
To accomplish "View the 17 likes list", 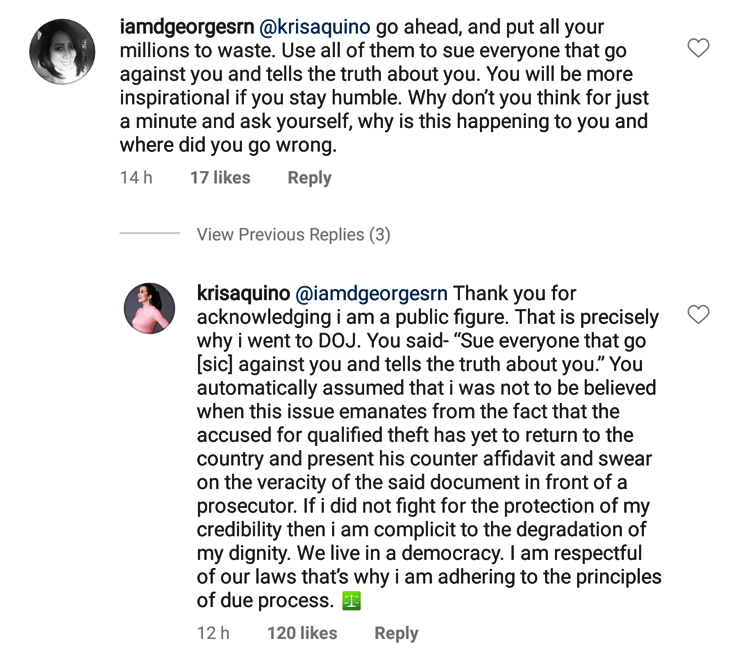I will coord(220,178).
